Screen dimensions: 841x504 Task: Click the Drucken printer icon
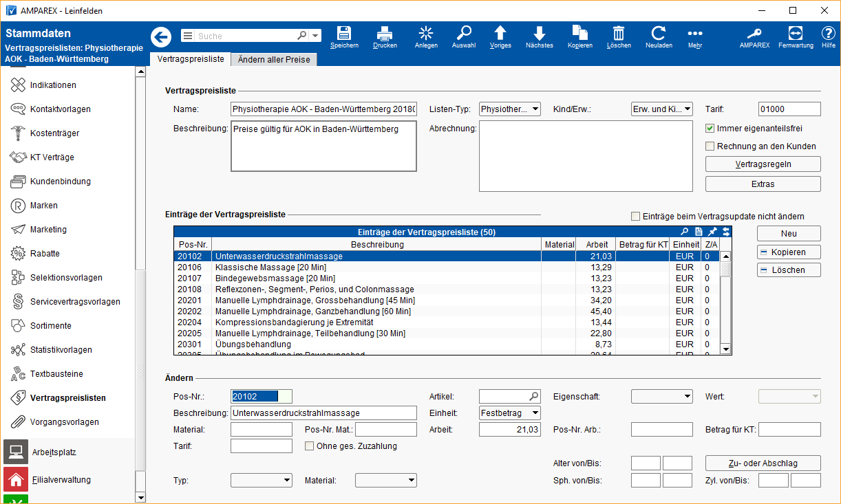[x=385, y=37]
